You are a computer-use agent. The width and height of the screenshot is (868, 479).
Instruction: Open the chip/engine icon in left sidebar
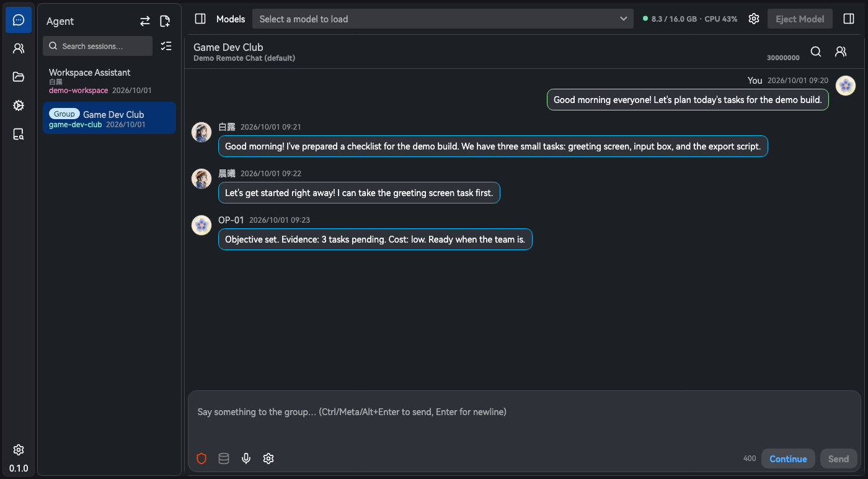click(x=19, y=105)
